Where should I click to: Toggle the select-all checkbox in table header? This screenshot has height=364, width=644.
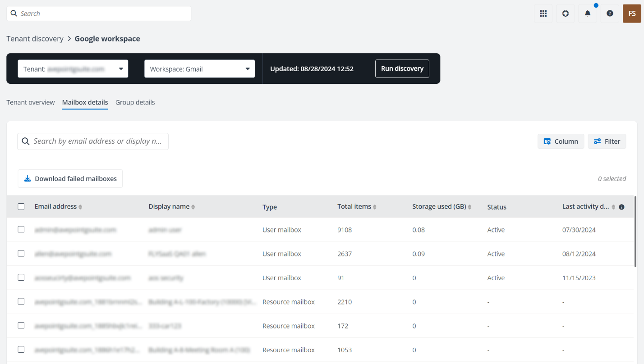pos(21,206)
